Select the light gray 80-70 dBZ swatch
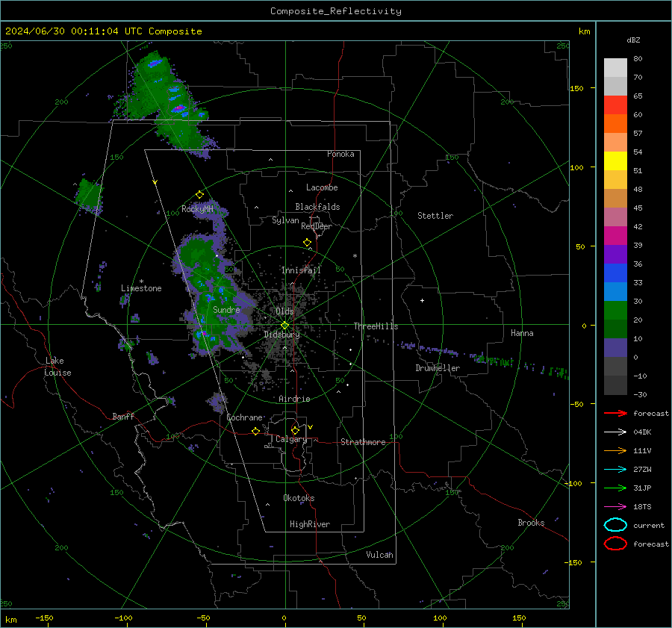 coord(615,68)
